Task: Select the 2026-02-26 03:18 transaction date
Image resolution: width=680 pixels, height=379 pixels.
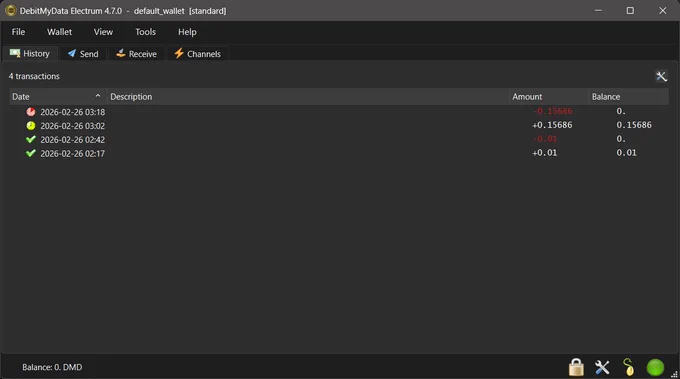Action: coord(72,112)
